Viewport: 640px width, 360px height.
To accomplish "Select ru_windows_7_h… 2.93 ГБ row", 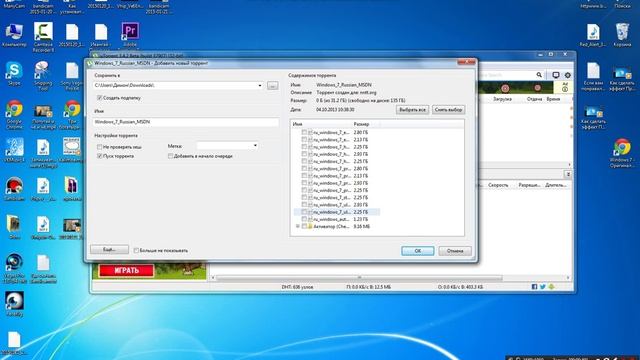I will click(x=337, y=154).
